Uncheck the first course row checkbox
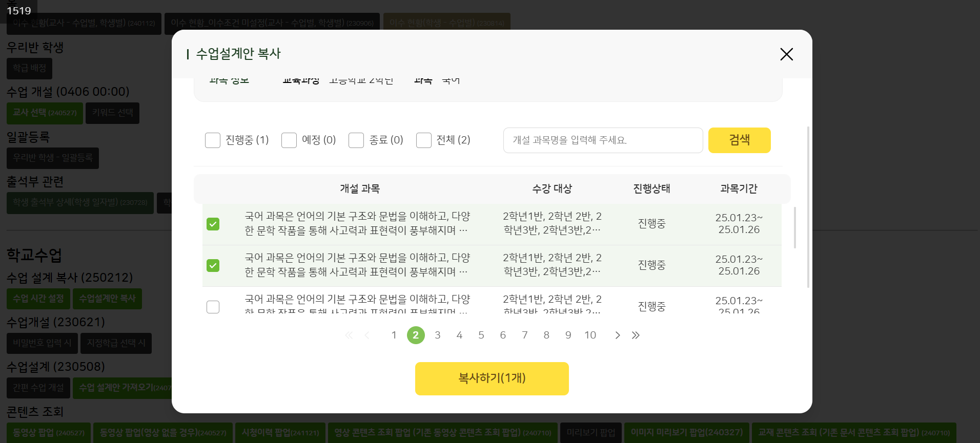 coord(213,224)
